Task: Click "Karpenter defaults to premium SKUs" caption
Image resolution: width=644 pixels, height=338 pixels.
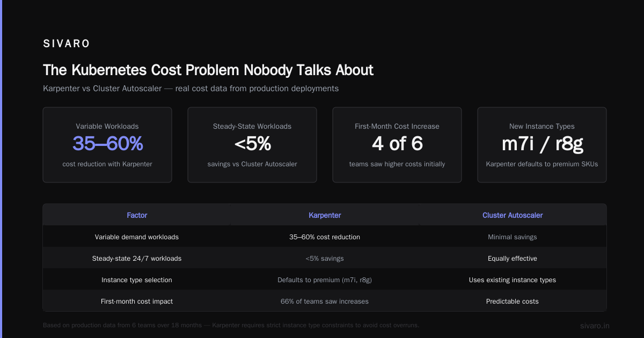Action: pyautogui.click(x=542, y=164)
